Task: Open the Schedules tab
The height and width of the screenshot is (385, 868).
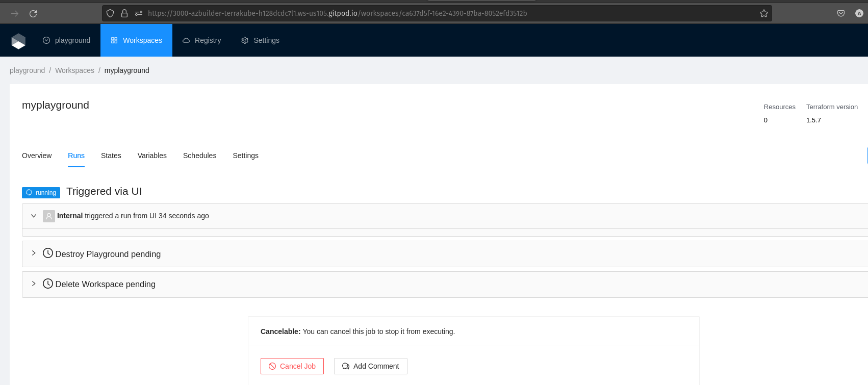Action: 199,156
